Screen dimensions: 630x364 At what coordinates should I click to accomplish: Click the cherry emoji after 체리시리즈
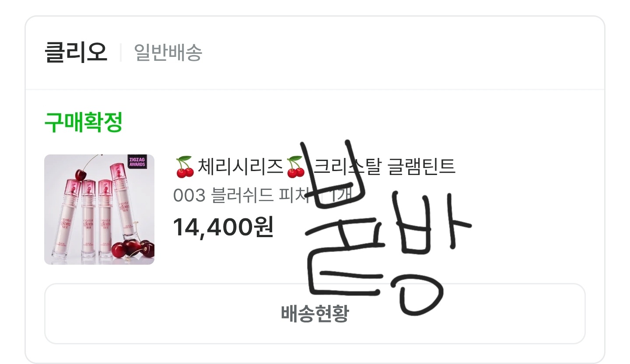point(295,167)
